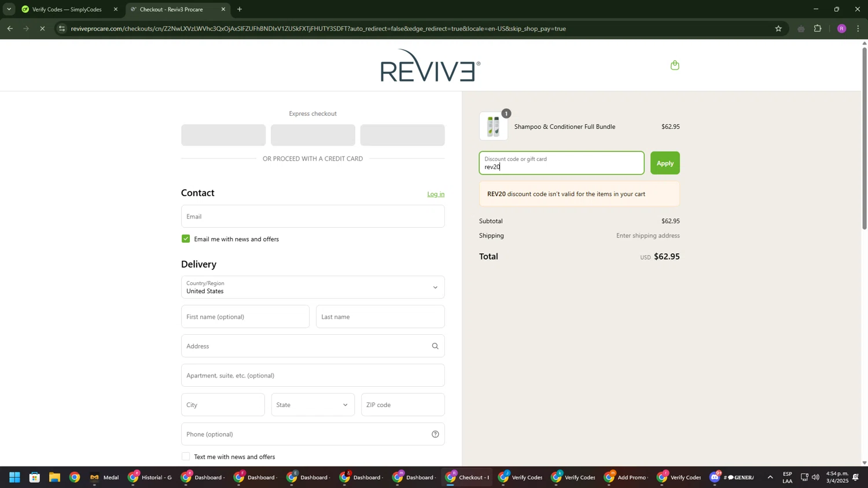Expand the Country/Region dropdown
Screen dimensions: 868x488
[x=312, y=287]
